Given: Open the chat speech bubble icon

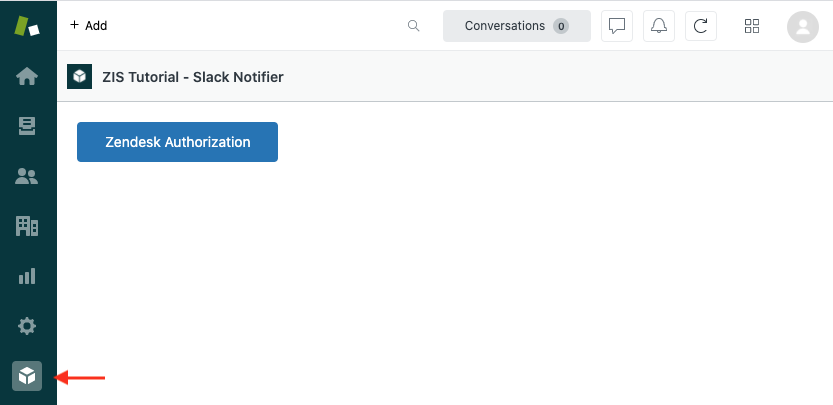Looking at the screenshot, I should point(617,26).
